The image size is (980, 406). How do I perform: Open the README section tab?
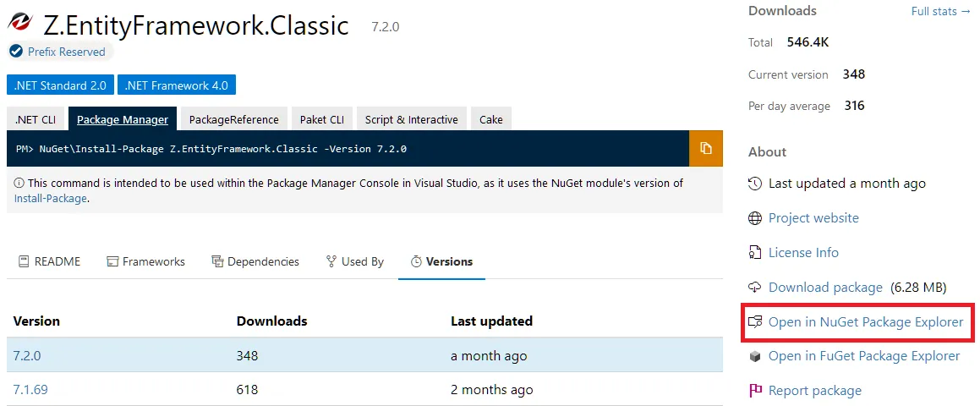point(49,261)
